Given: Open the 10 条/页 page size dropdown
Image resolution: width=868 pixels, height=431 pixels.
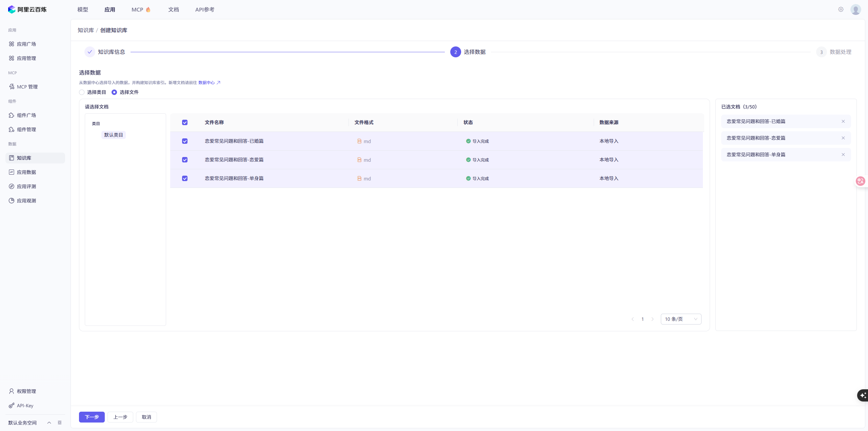Looking at the screenshot, I should tap(681, 319).
